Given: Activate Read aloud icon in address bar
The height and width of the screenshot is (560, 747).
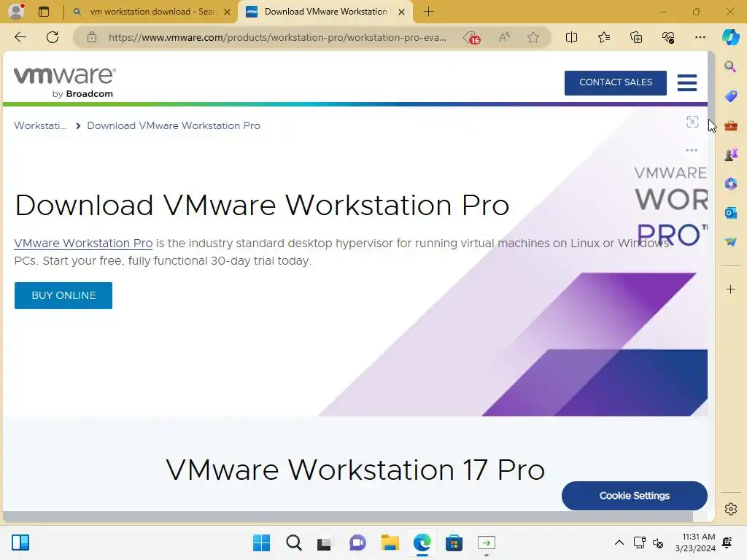Looking at the screenshot, I should pos(504,37).
